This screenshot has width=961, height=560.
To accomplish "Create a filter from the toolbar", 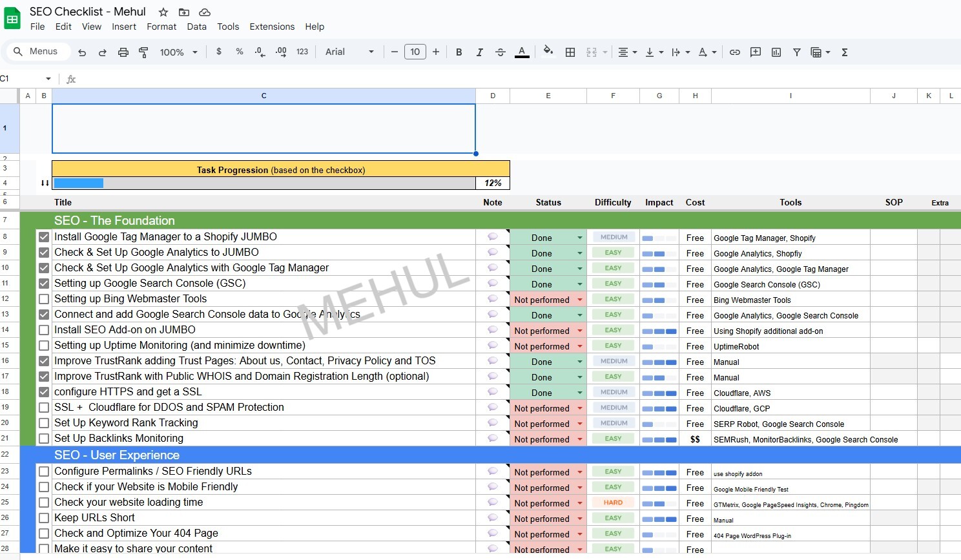I will pyautogui.click(x=796, y=52).
